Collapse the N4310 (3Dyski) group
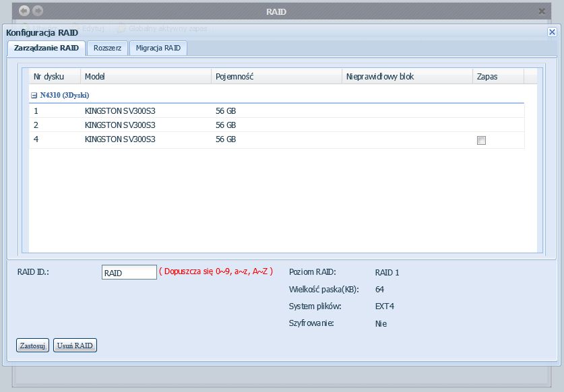Screen dimensions: 564x392 tap(34, 95)
